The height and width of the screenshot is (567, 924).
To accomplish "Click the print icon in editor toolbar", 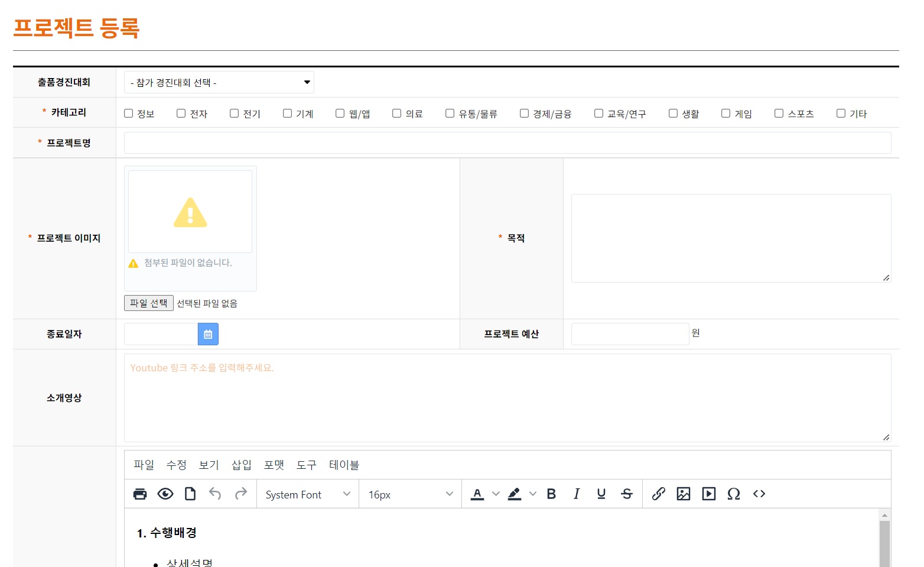I will pyautogui.click(x=140, y=494).
